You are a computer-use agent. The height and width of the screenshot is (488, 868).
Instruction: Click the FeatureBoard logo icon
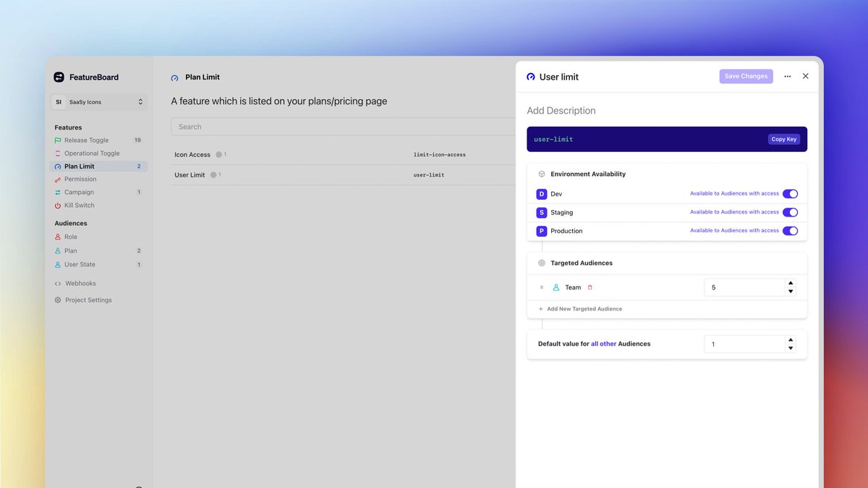[58, 76]
